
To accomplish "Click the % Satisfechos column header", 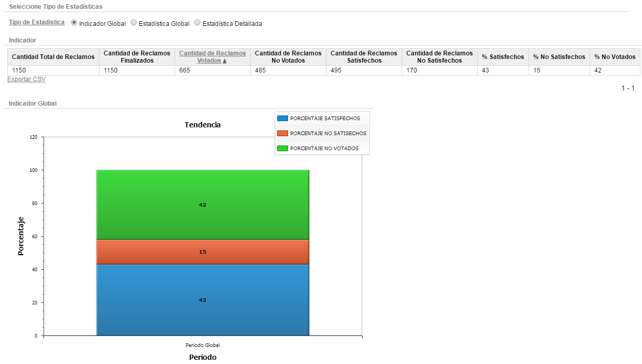I will 503,57.
